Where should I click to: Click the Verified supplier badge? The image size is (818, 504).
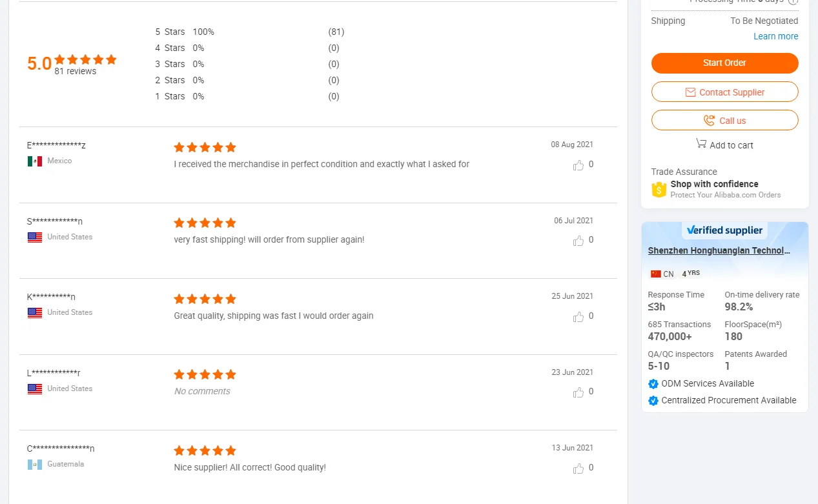point(724,230)
